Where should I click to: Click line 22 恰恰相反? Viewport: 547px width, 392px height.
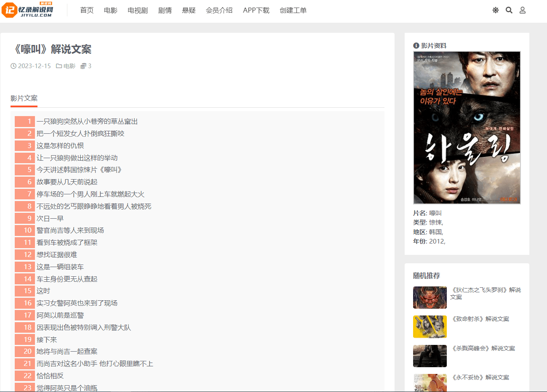point(50,376)
